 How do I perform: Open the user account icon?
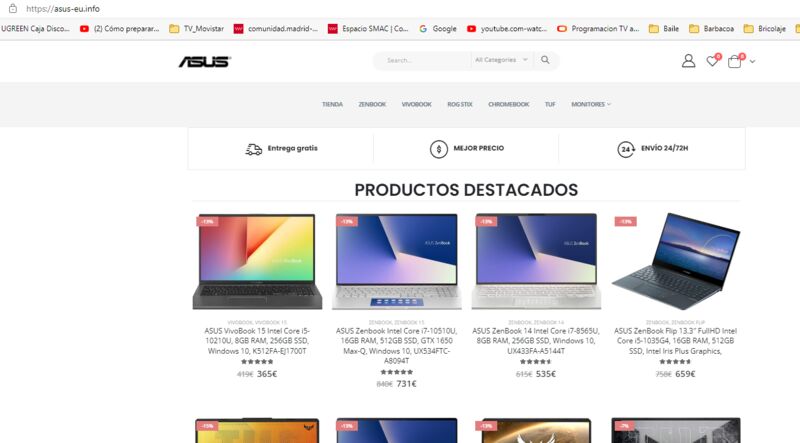pos(688,61)
